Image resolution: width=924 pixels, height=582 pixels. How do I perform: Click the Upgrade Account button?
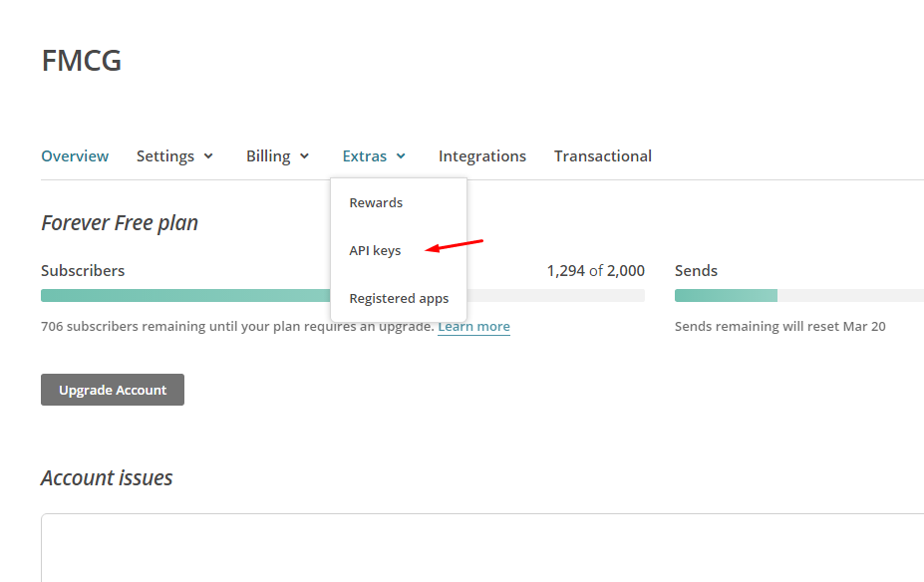point(113,390)
